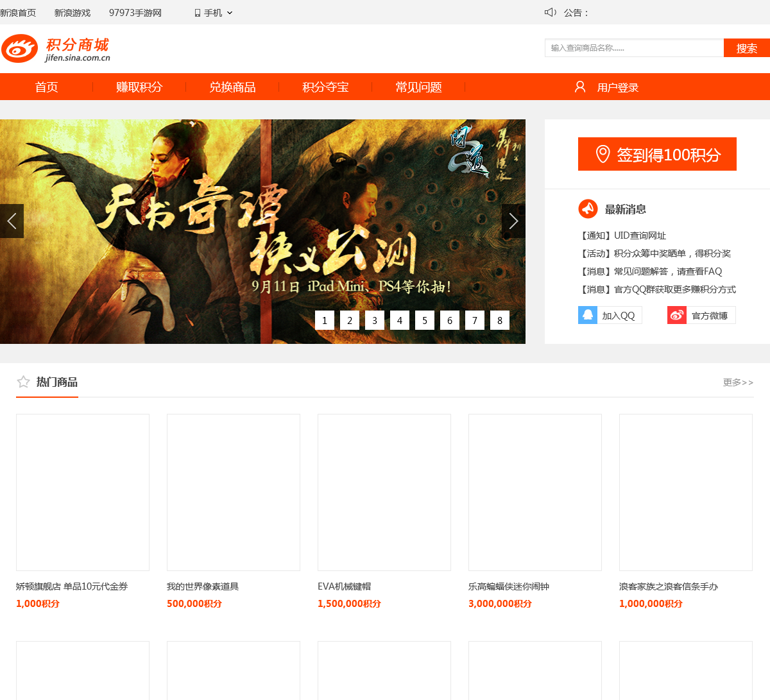Open the 常见问题解答 FAQ news item

coord(650,271)
